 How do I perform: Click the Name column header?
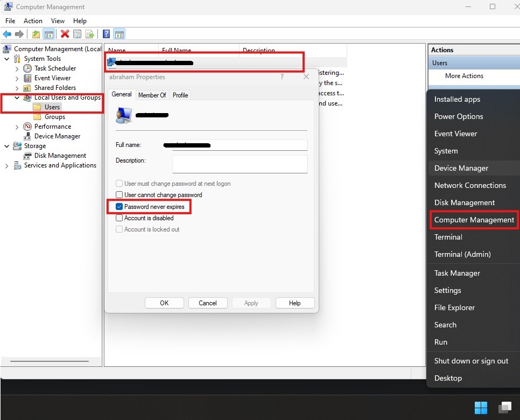coord(131,50)
